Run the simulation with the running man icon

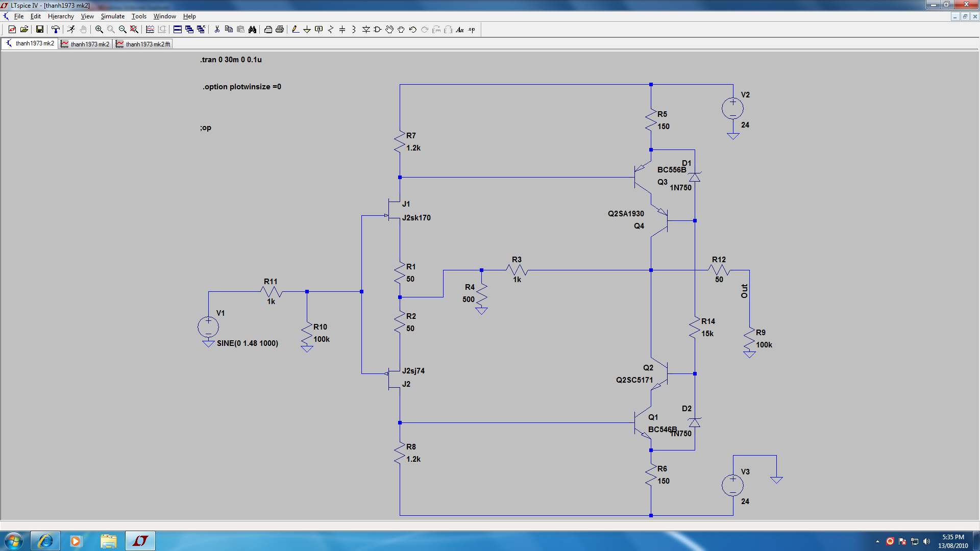click(x=71, y=30)
